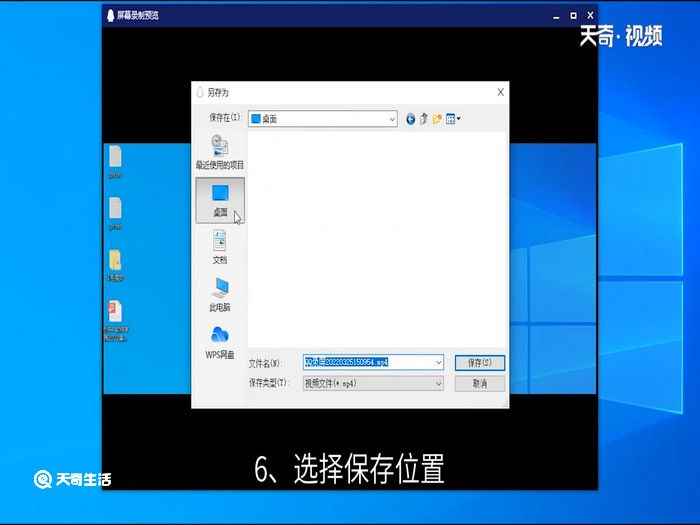Close the Save As (另存为) dialog
Screen dimensions: 700x525
(500, 92)
